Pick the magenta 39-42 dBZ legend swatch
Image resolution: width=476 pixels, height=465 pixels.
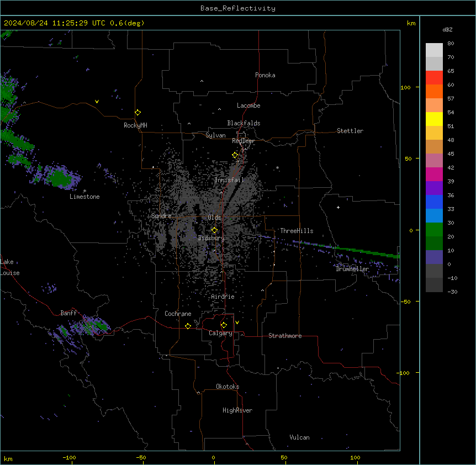[x=434, y=174]
